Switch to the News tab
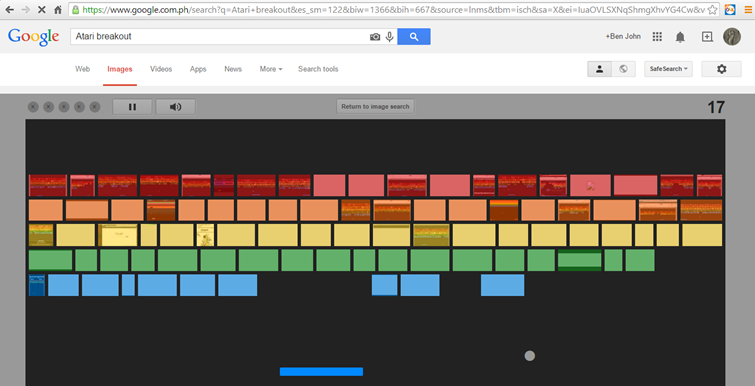 (233, 69)
